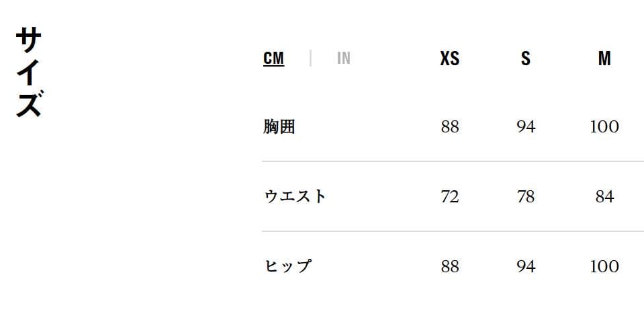Viewport: 644px width, 320px height.
Task: Click hip value 100 under M
Action: tap(604, 266)
